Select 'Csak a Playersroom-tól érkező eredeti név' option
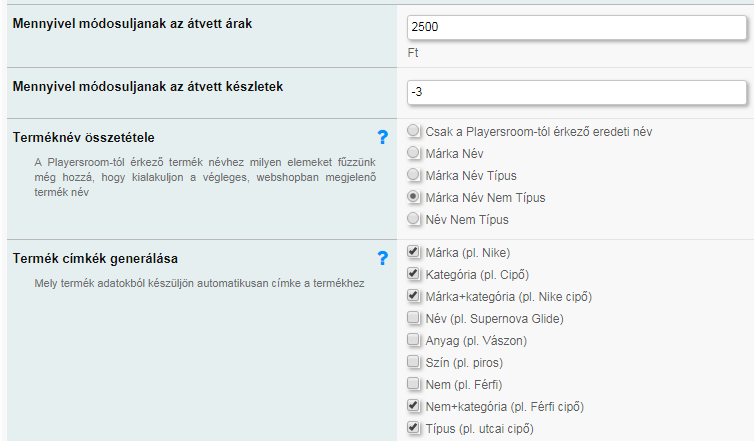This screenshot has width=754, height=441. point(414,132)
